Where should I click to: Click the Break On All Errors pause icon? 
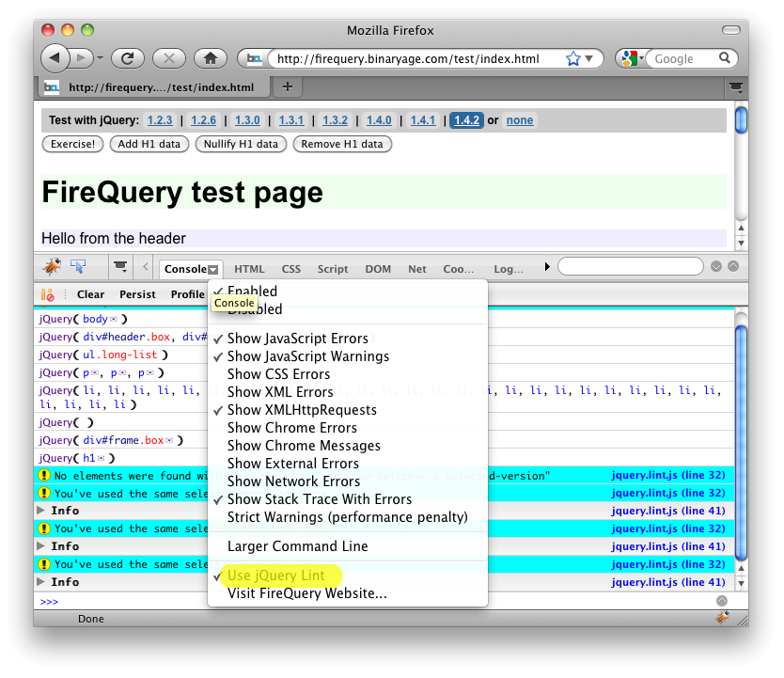[x=47, y=294]
